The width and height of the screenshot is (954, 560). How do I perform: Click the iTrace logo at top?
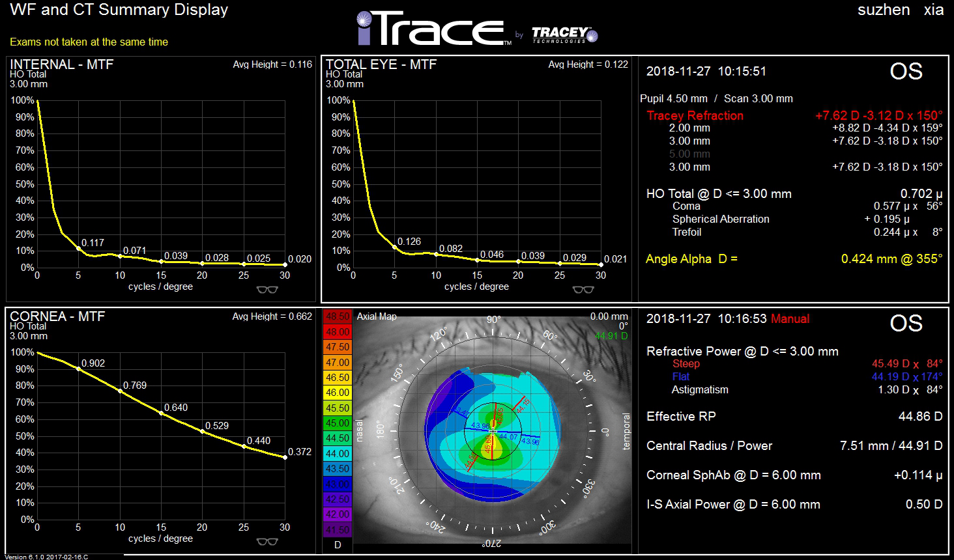[433, 29]
